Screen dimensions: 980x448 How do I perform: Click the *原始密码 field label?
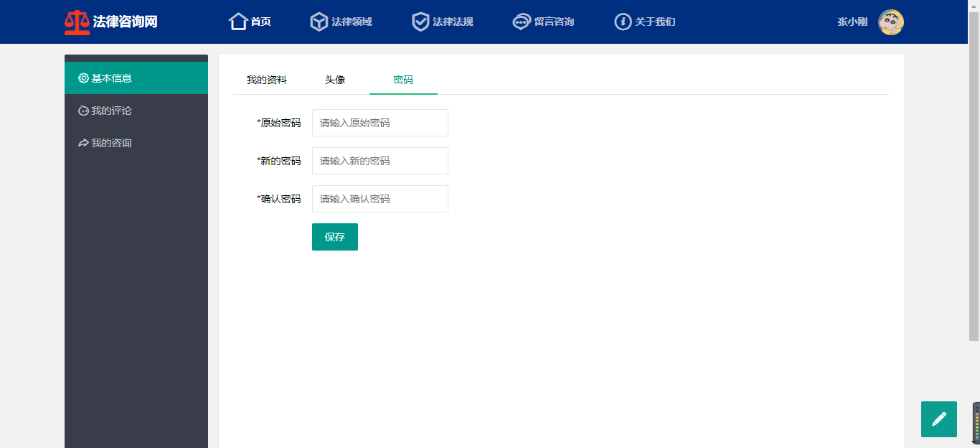coord(279,123)
